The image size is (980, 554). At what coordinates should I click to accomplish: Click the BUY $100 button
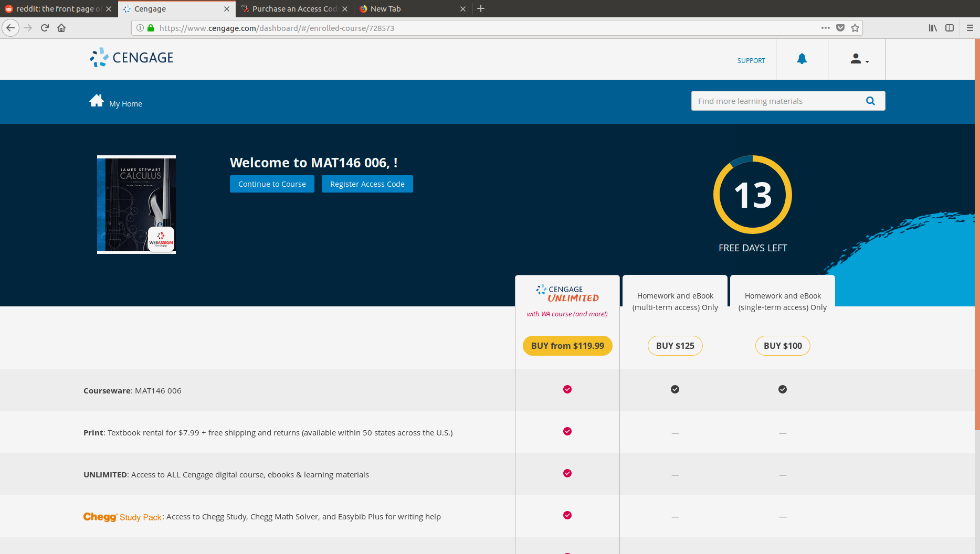coord(783,346)
